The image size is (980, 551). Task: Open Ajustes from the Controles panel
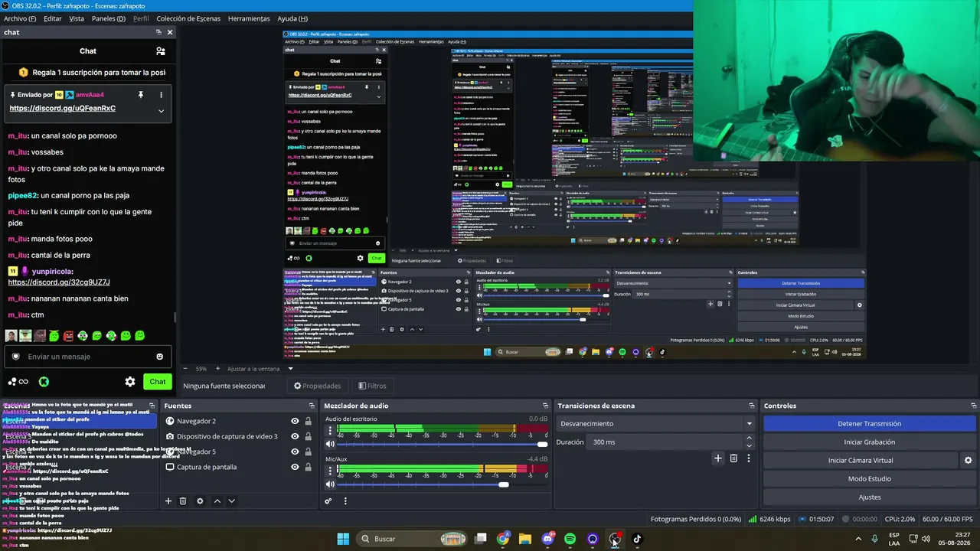[870, 497]
